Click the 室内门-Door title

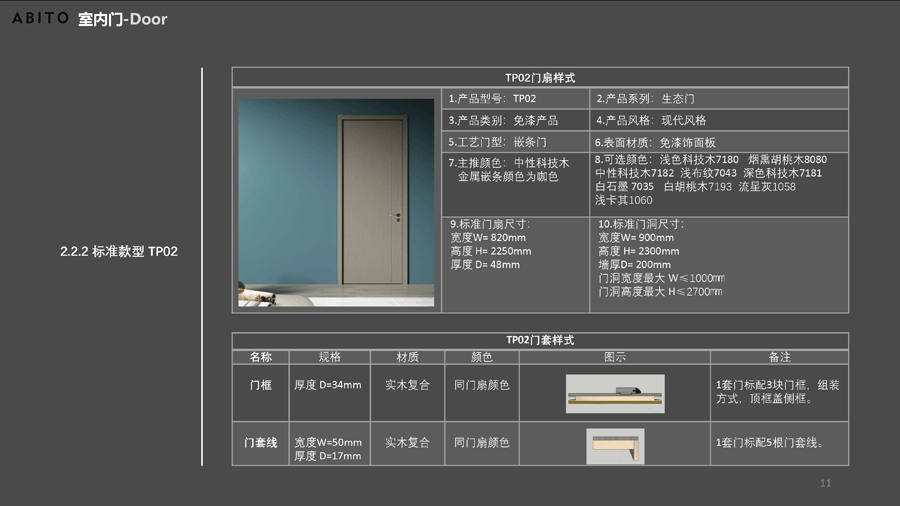click(122, 19)
